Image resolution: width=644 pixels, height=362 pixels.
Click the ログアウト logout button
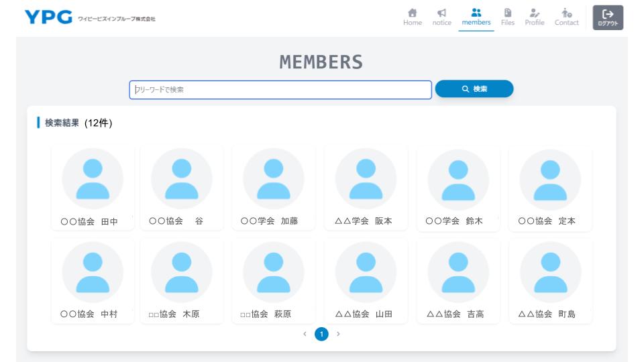click(x=608, y=17)
